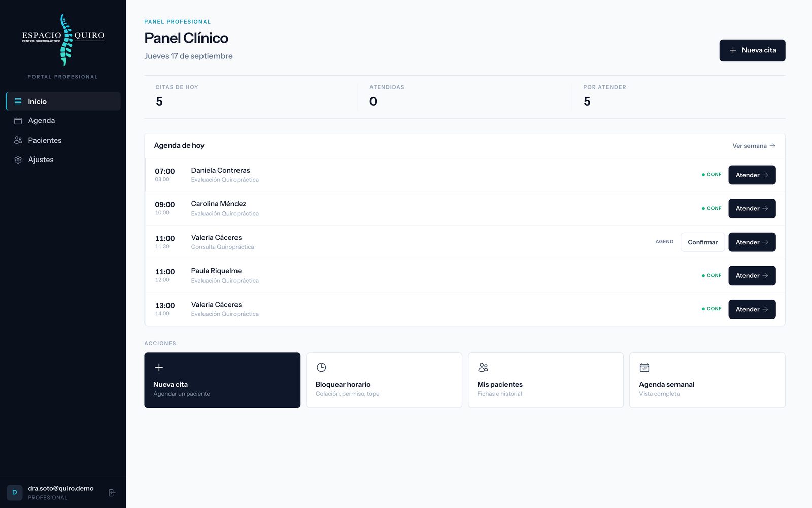Click the plus icon in the Nueva cita card

159,367
